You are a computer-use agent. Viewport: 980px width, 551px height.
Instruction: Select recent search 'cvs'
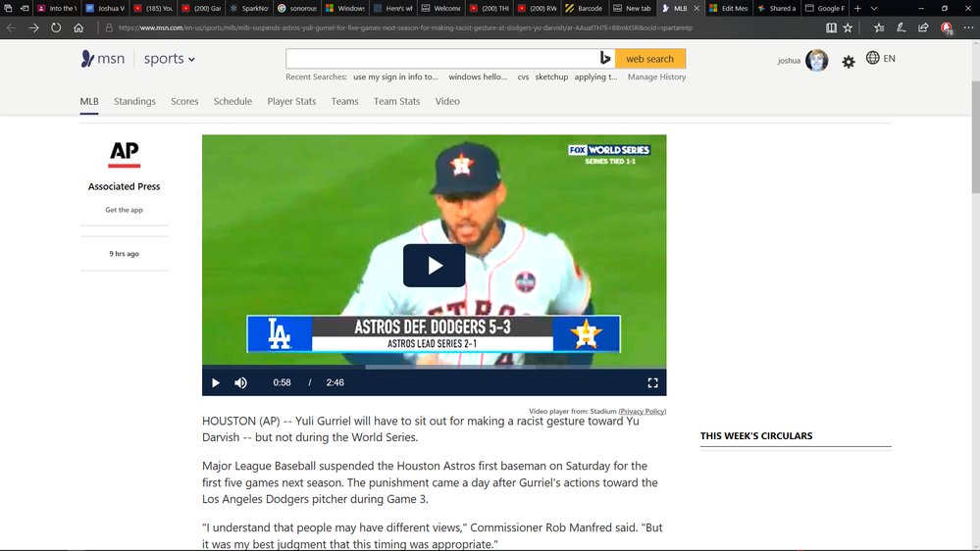coord(523,76)
